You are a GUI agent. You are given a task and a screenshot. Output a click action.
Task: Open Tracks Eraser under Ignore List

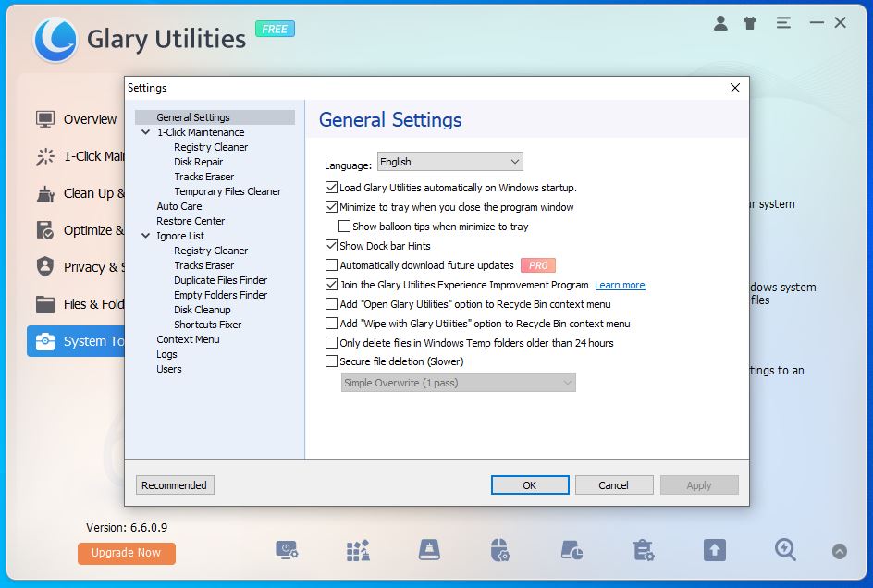tap(203, 265)
